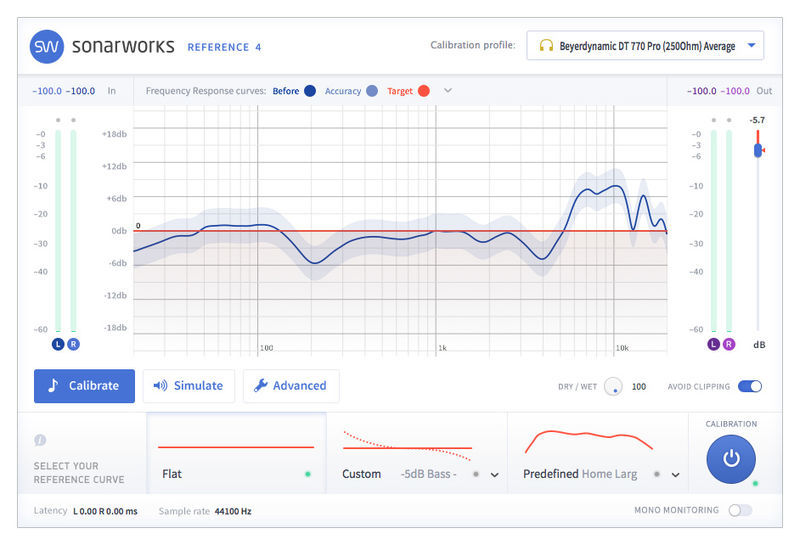Click the green Flat status dot
Screen dimensions: 800x545
click(x=308, y=474)
